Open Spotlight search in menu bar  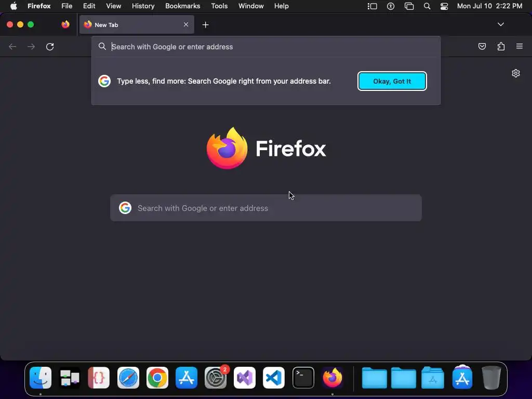click(x=427, y=6)
